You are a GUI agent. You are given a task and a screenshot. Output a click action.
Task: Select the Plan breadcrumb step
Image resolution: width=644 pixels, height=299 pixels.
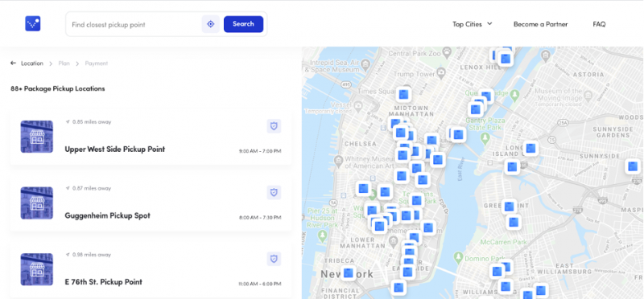pos(64,63)
